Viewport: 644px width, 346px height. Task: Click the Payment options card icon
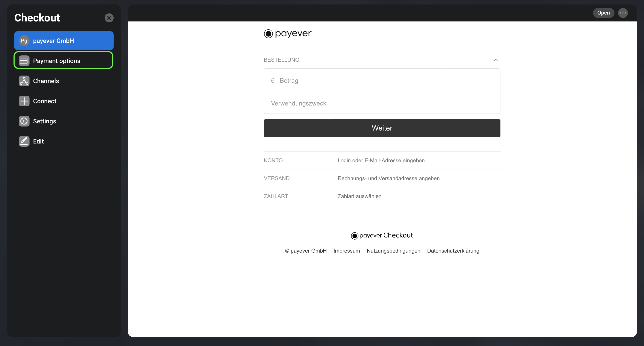24,61
